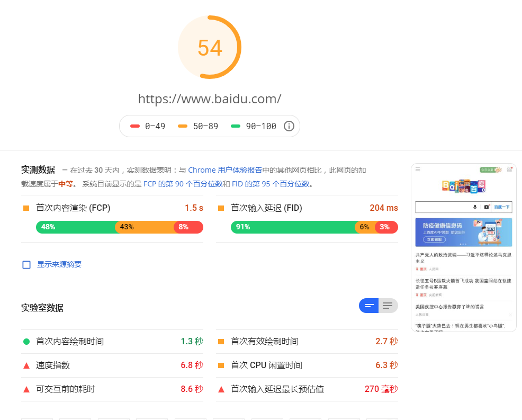Image resolution: width=522 pixels, height=420 pixels.
Task: Click the 2.7 秒 value
Action: 387,342
